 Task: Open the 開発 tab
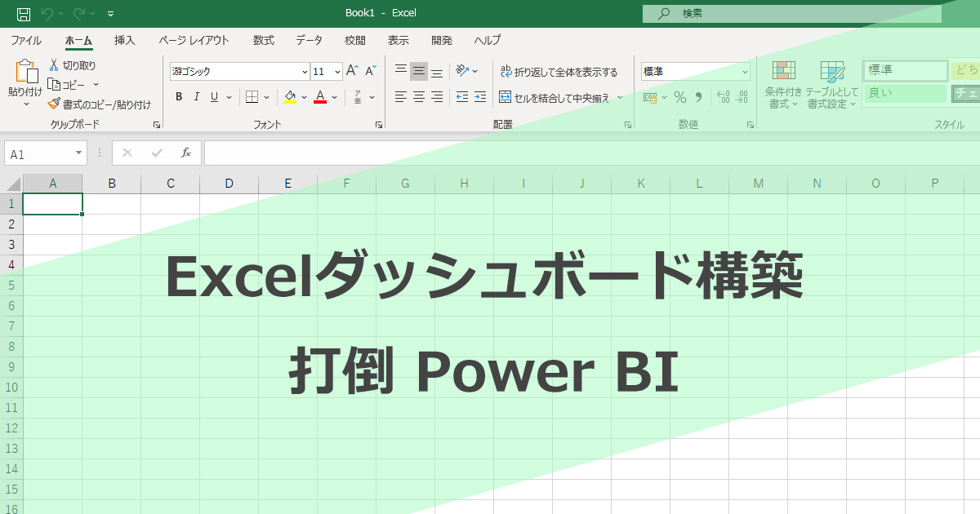tap(442, 40)
